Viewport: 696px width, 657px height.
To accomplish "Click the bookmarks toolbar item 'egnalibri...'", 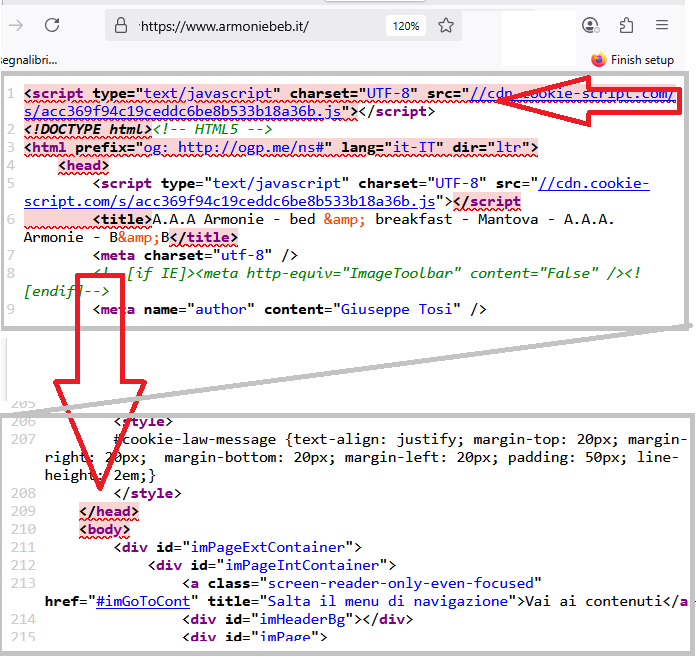I will click(x=29, y=59).
